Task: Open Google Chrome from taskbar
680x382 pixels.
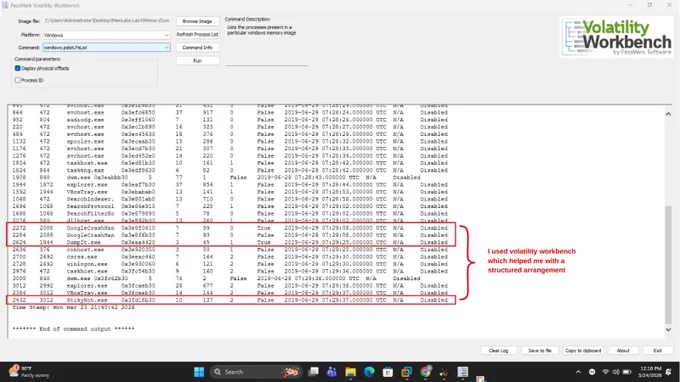Action: pos(425,372)
